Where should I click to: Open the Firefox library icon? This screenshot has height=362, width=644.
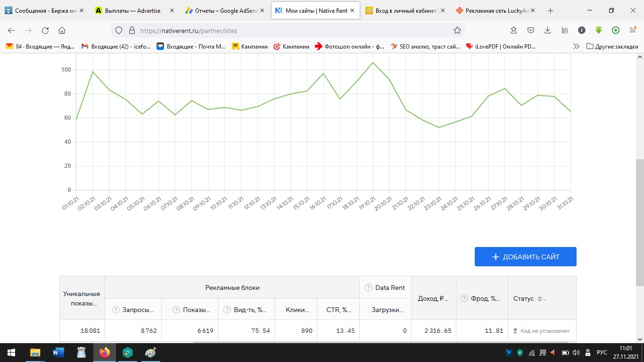564,30
